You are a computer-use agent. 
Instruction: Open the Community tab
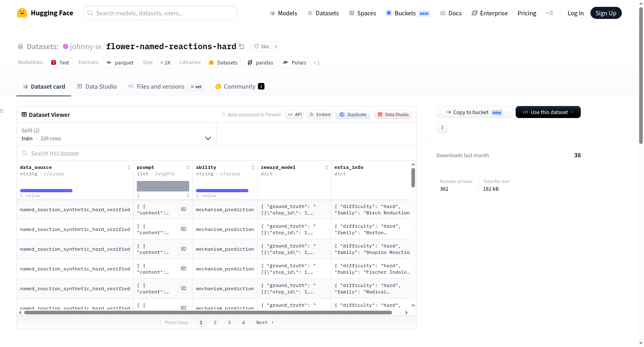pyautogui.click(x=239, y=87)
